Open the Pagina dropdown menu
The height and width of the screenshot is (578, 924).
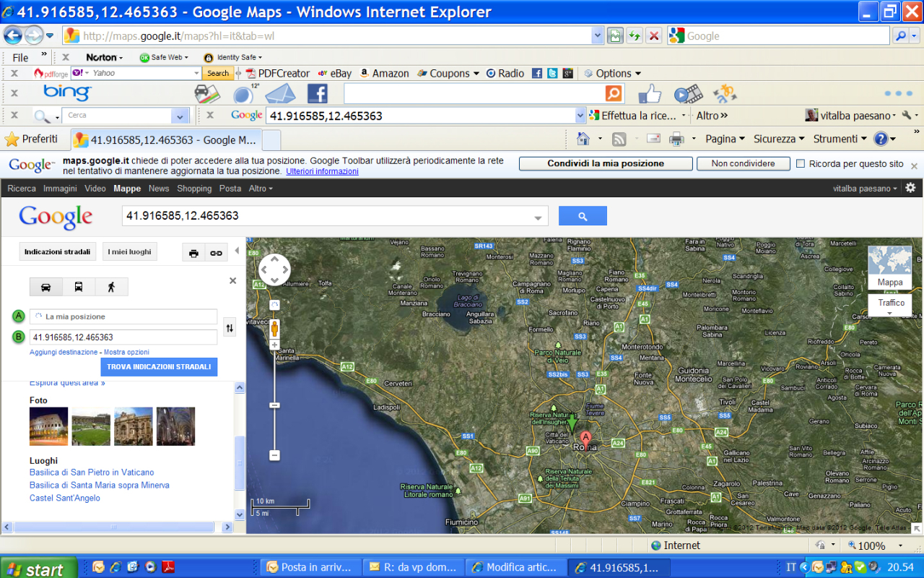725,139
